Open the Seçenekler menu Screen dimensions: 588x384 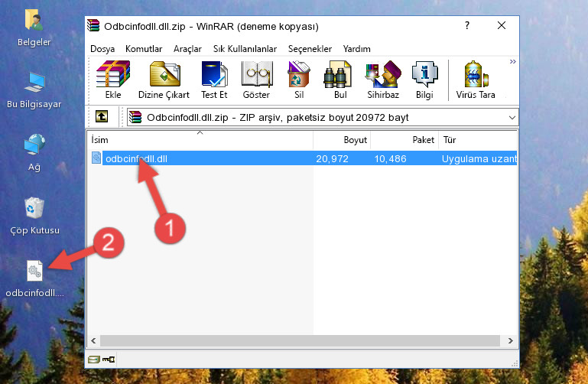310,49
